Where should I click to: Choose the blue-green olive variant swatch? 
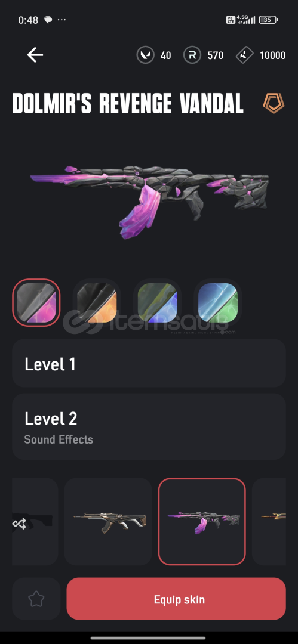[157, 303]
